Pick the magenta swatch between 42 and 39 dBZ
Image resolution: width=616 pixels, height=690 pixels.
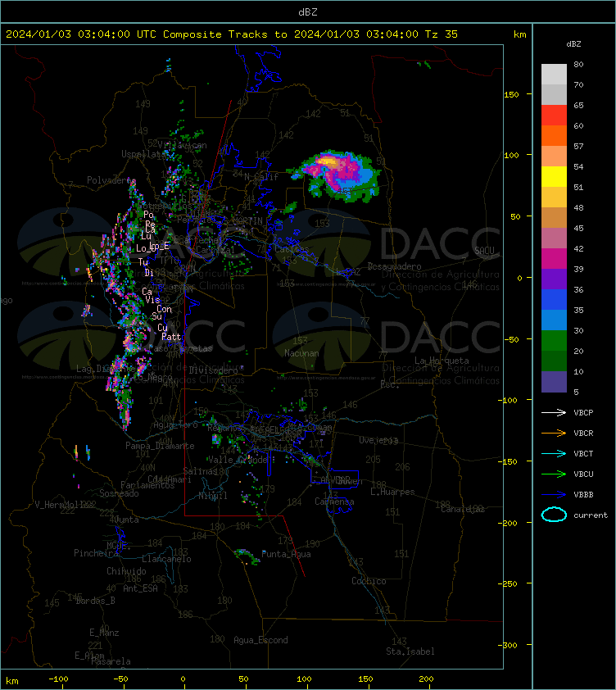554,258
